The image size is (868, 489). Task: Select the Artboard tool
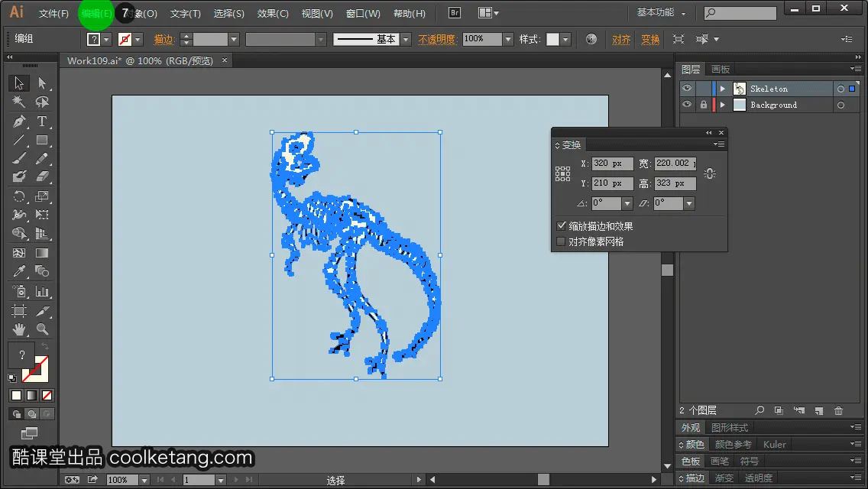[19, 311]
